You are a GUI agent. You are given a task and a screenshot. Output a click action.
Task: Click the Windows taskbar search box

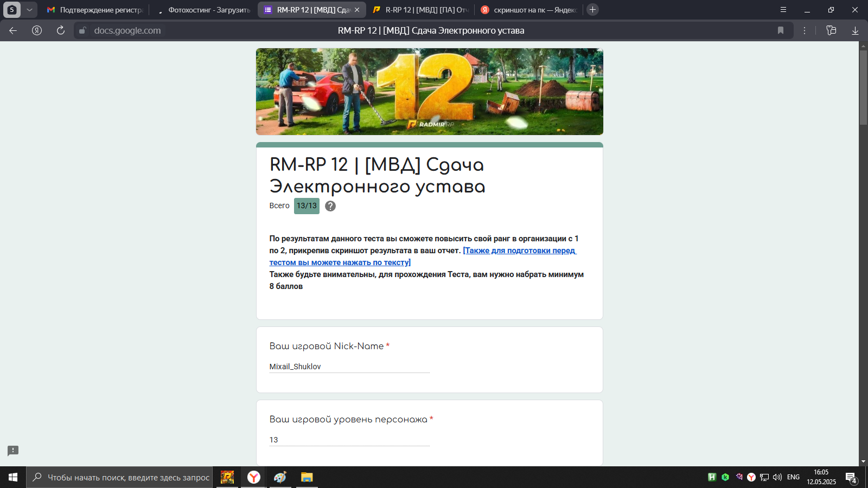(x=119, y=477)
